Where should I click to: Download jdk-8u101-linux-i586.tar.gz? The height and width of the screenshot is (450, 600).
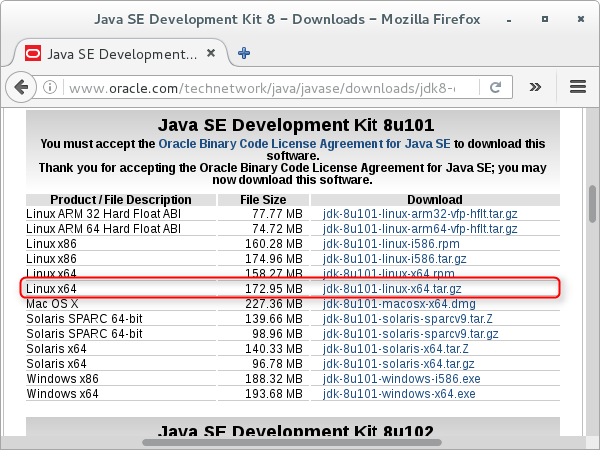(395, 259)
